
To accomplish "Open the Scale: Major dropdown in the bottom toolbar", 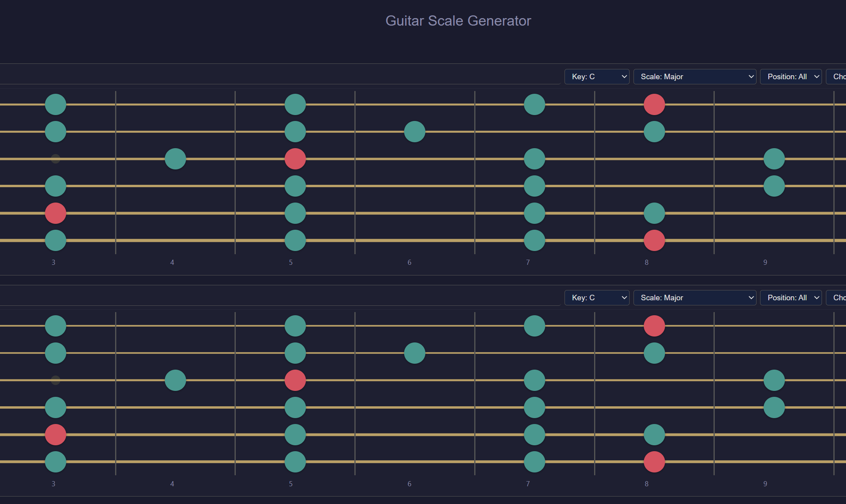I will (695, 298).
